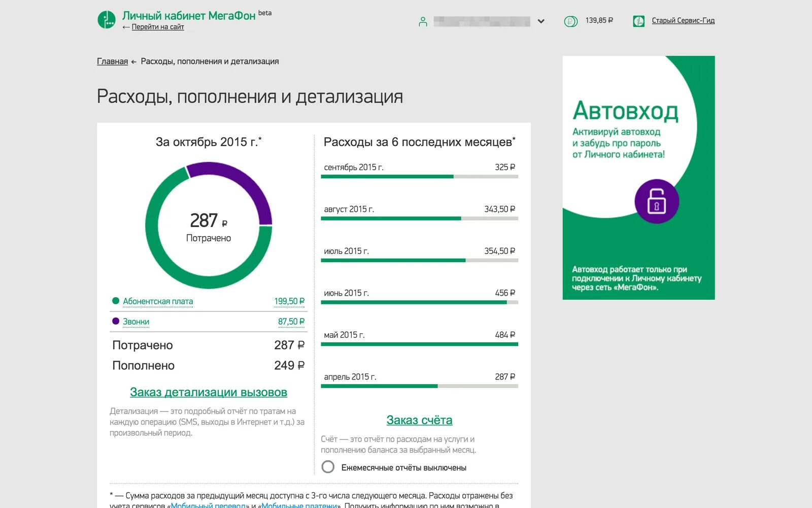Click the Личный кабинет МегаФон title
812x508 pixels.
pyautogui.click(x=189, y=16)
